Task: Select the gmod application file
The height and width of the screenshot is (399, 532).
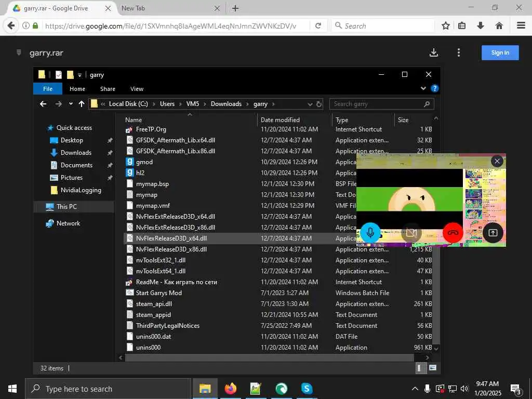Action: (144, 162)
